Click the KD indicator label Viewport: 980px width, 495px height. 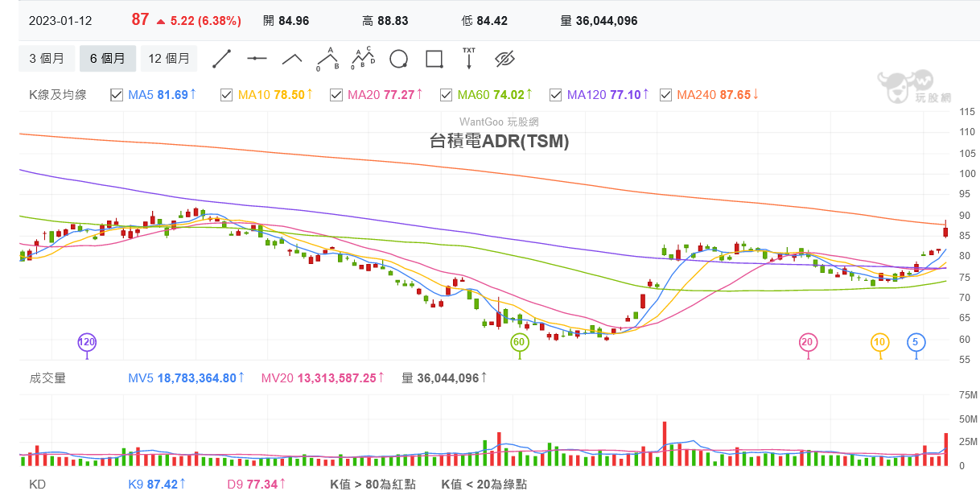click(x=37, y=484)
